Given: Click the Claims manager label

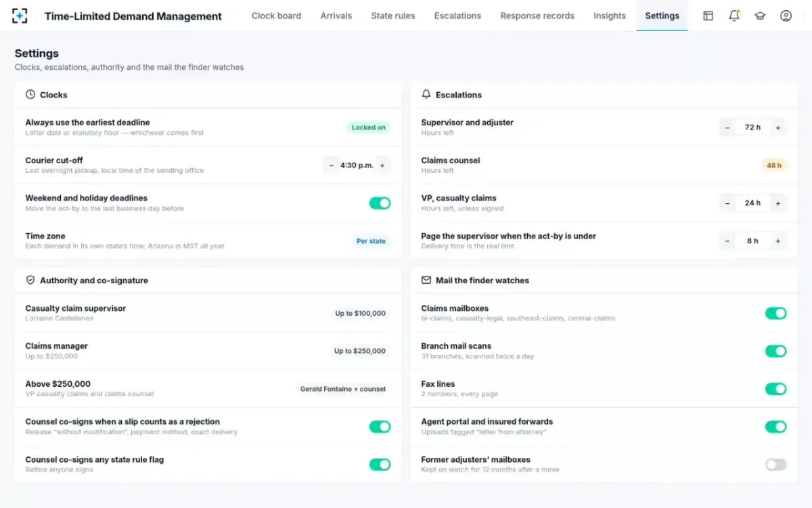Looking at the screenshot, I should [x=57, y=346].
